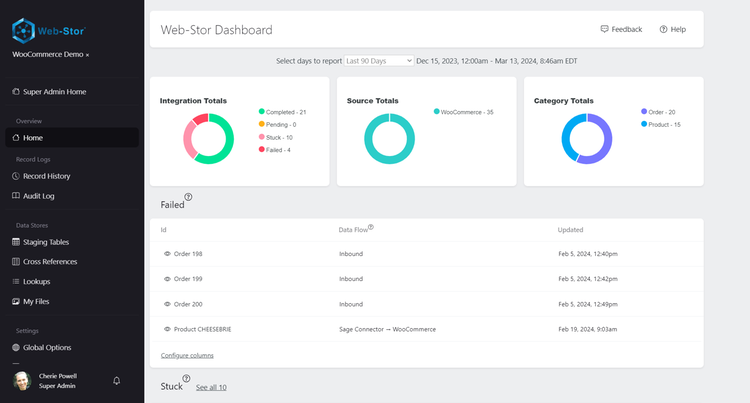Viewport: 750px width, 403px height.
Task: Click the eye icon for Order 200
Action: click(167, 304)
